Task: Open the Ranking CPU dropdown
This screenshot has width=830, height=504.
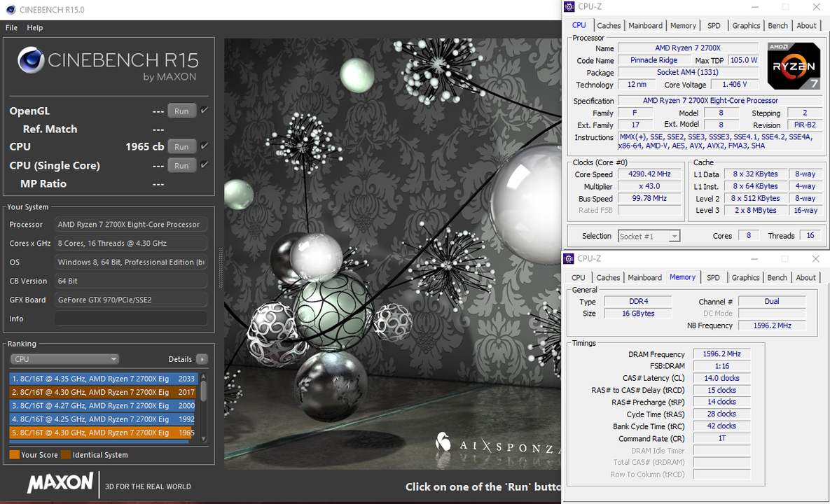Action: pos(64,359)
